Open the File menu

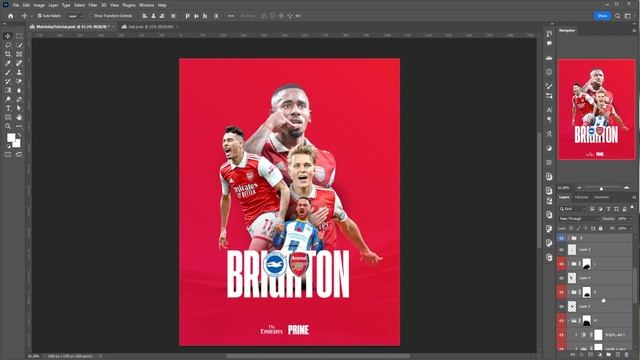[16, 5]
